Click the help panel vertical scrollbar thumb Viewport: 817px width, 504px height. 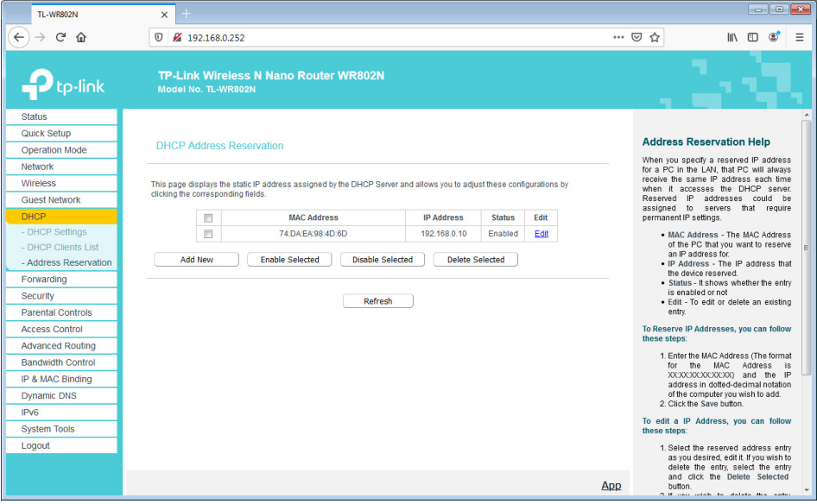pyautogui.click(x=806, y=248)
